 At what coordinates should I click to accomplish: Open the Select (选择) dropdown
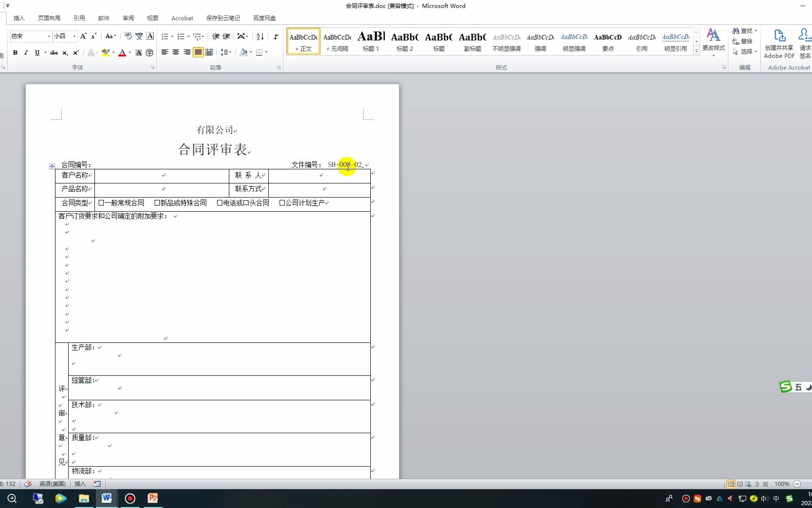745,52
